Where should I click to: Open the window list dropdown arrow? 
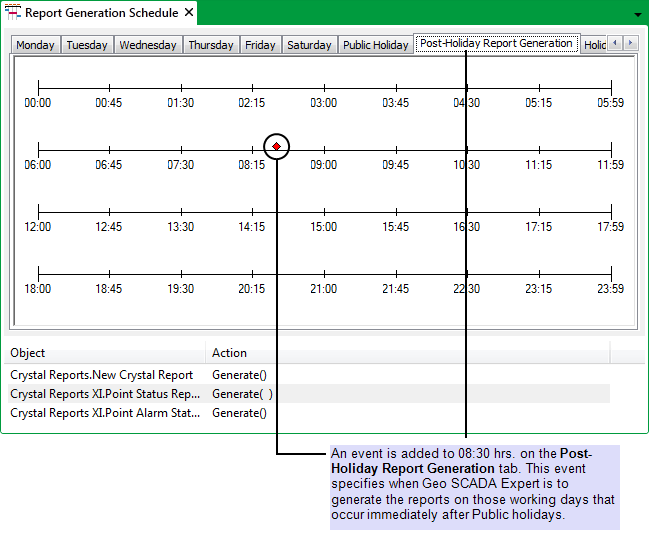(x=638, y=15)
